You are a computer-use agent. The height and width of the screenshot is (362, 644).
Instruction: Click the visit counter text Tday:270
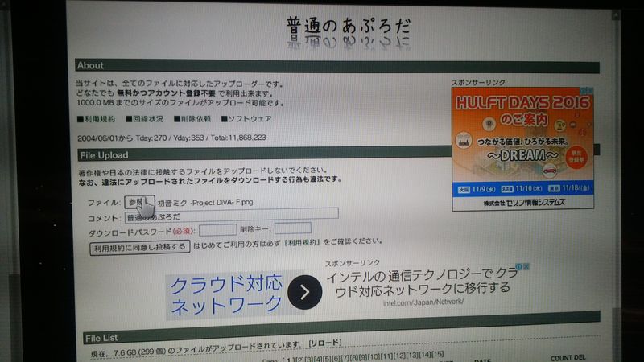click(x=151, y=138)
